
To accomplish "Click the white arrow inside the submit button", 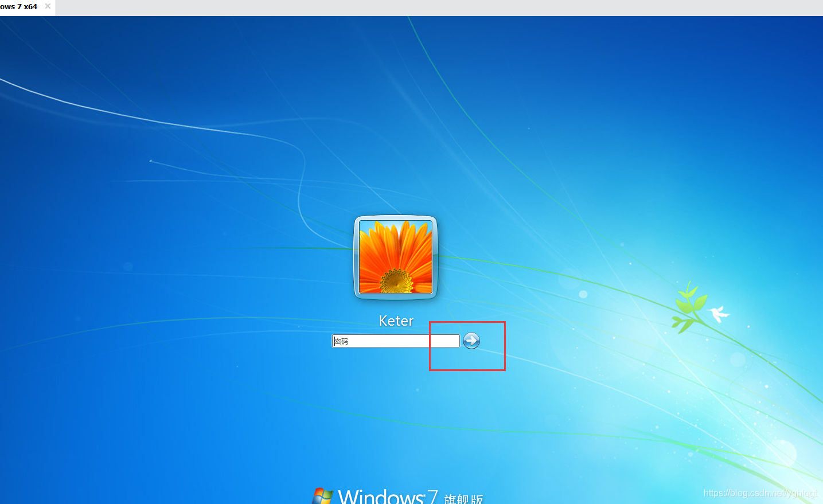I will [x=471, y=341].
